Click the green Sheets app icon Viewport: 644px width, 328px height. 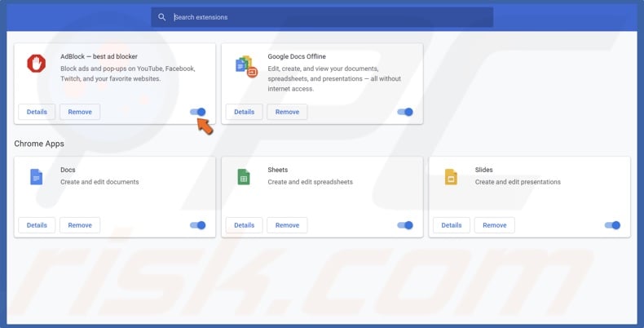[244, 177]
